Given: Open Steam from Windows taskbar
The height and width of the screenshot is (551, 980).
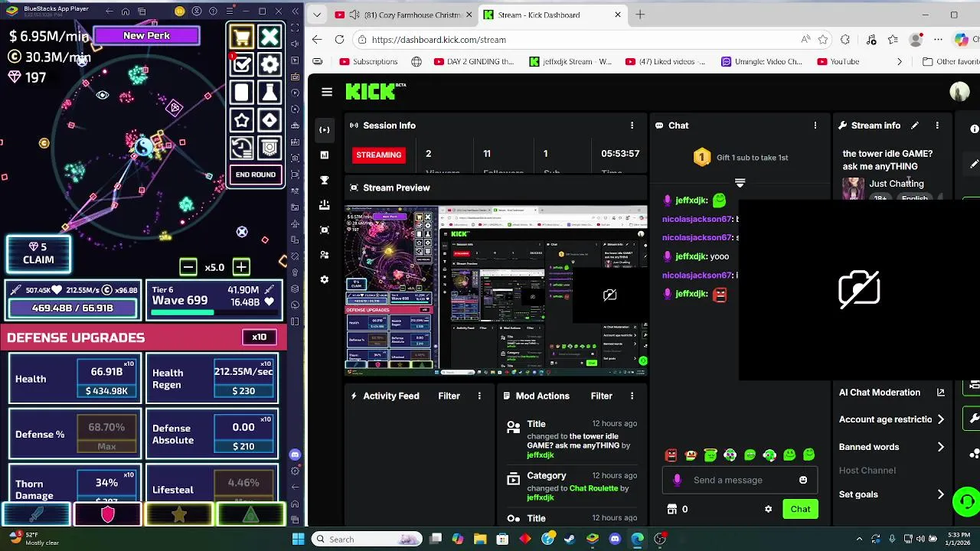Looking at the screenshot, I should 570,539.
